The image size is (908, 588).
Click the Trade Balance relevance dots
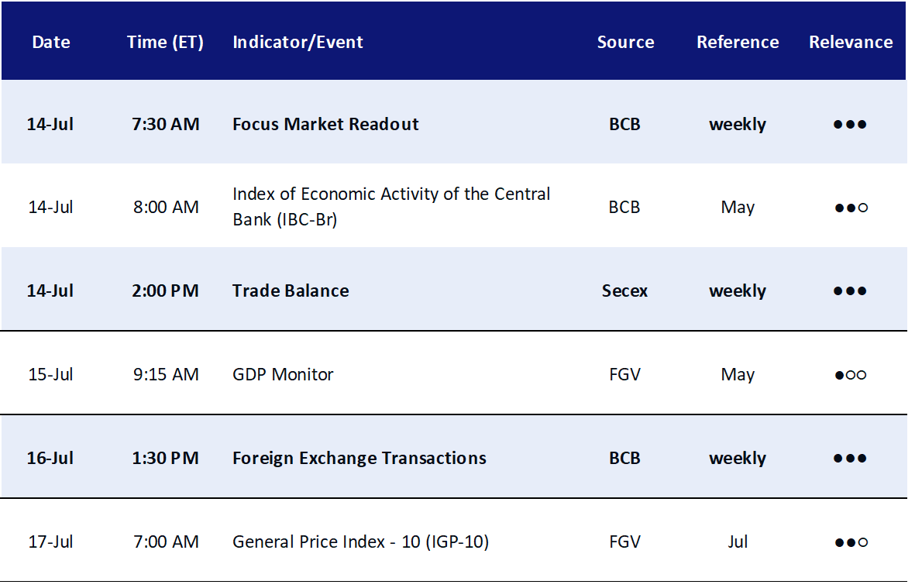850,291
